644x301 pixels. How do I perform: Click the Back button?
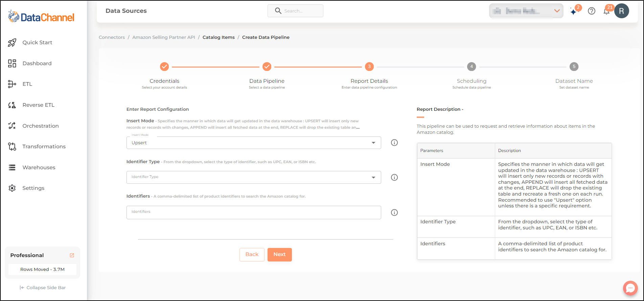click(x=252, y=254)
